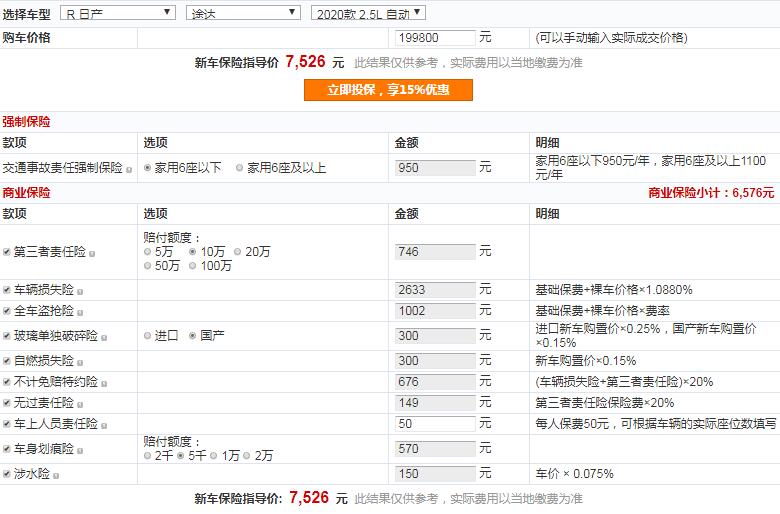Toggle 第三者责任险 checkbox
The width and height of the screenshot is (780, 514).
6,252
